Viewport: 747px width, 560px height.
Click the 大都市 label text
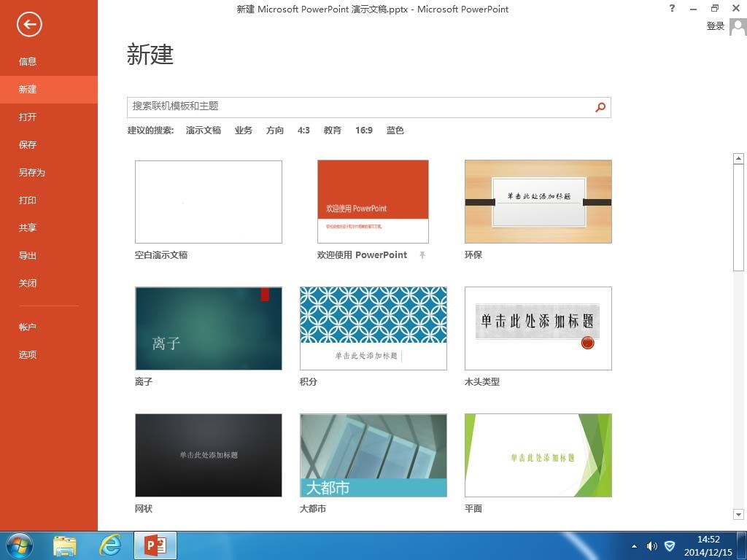click(312, 508)
